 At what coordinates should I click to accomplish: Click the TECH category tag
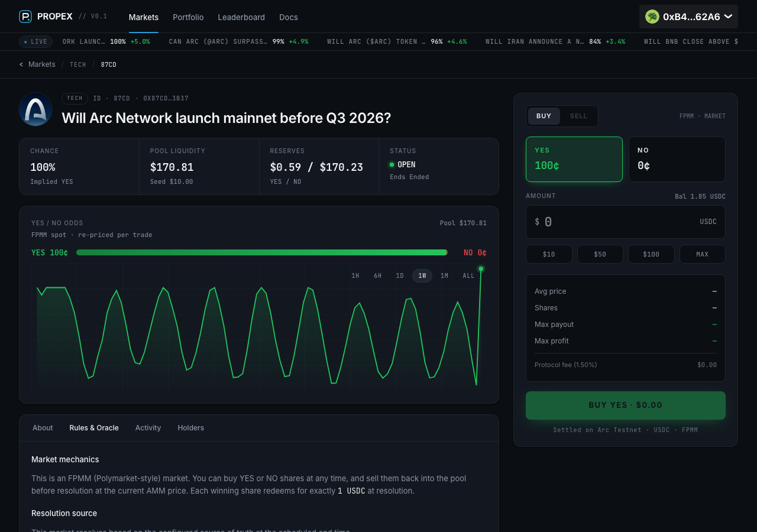75,98
